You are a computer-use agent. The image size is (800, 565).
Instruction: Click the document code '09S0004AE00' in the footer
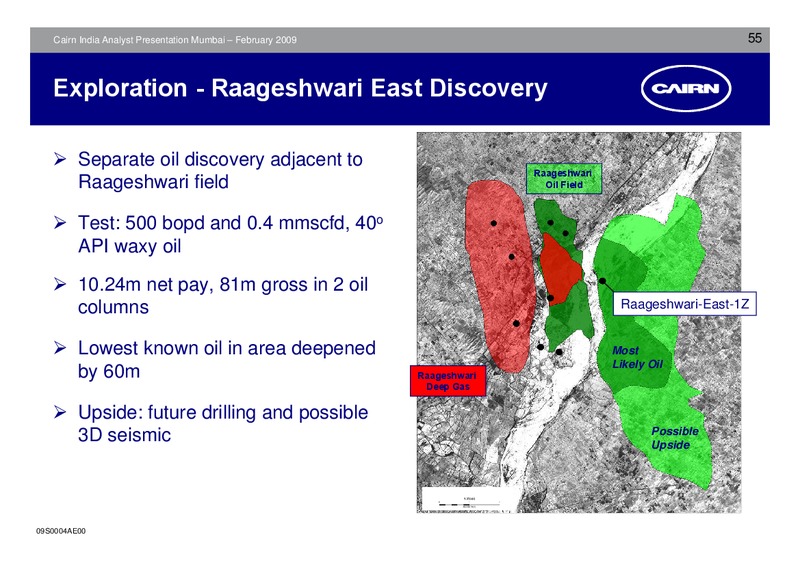click(61, 531)
